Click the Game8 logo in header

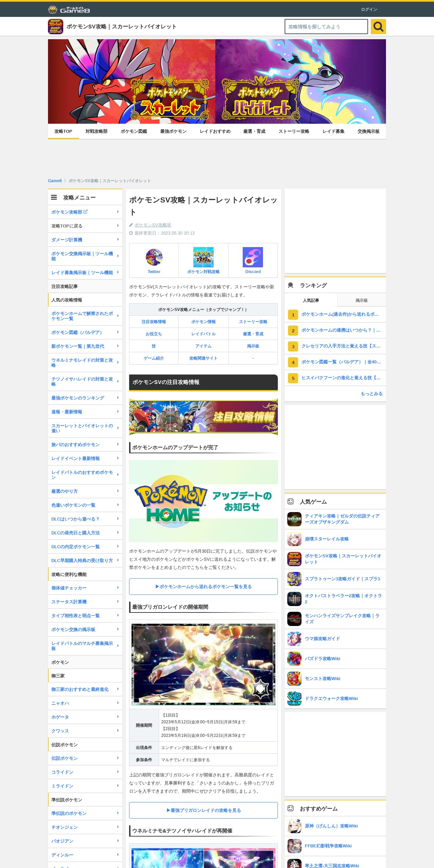(69, 9)
